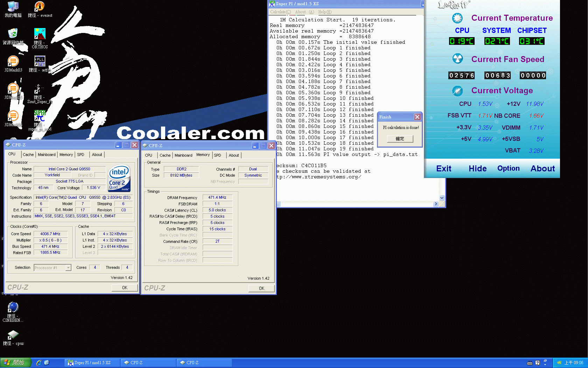
Task: Click Hide in the LanParty monitor
Action: [478, 169]
